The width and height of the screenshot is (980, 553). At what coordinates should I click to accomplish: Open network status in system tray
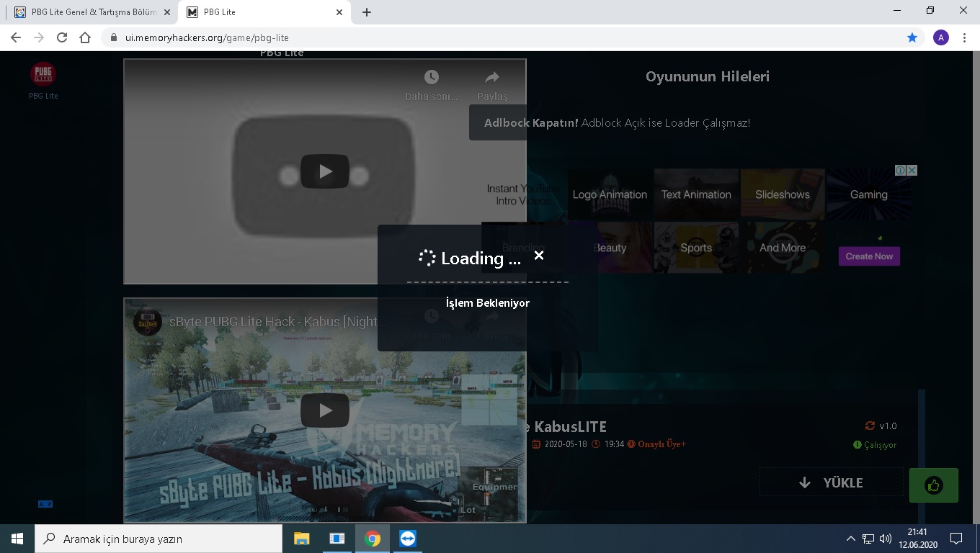[x=868, y=539]
